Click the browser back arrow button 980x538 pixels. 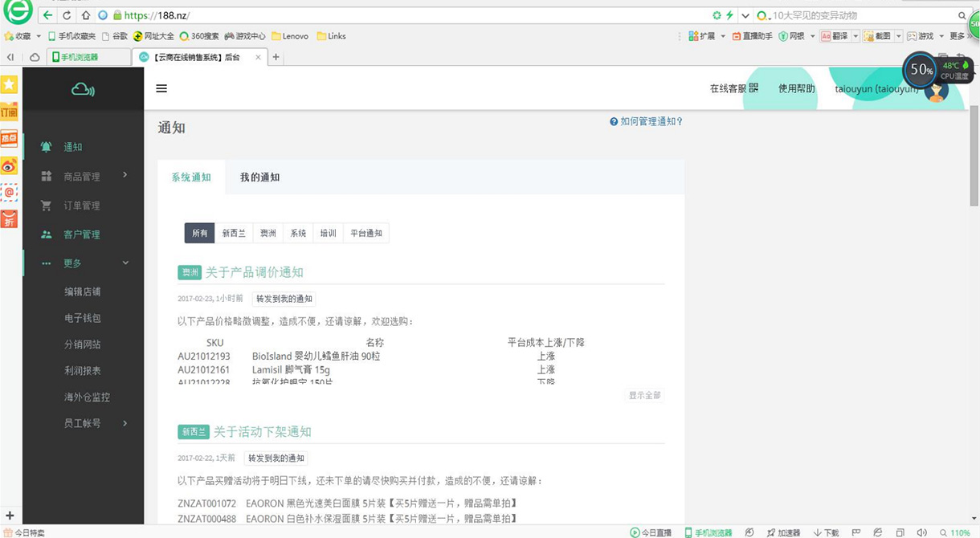pyautogui.click(x=48, y=15)
